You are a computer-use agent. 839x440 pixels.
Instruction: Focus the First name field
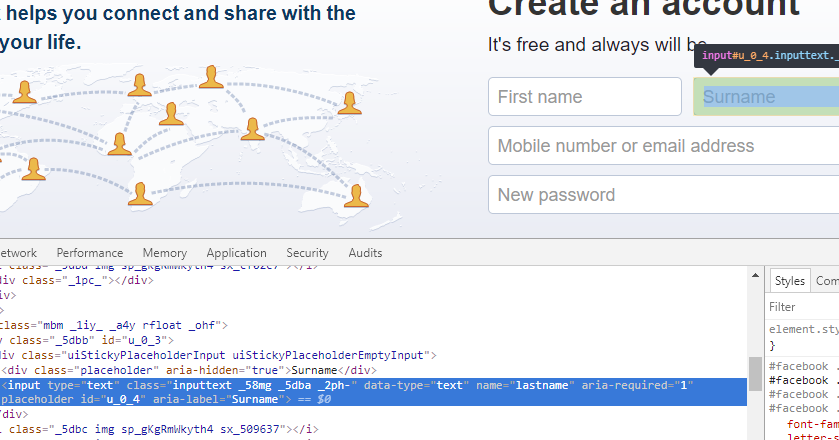click(x=585, y=97)
